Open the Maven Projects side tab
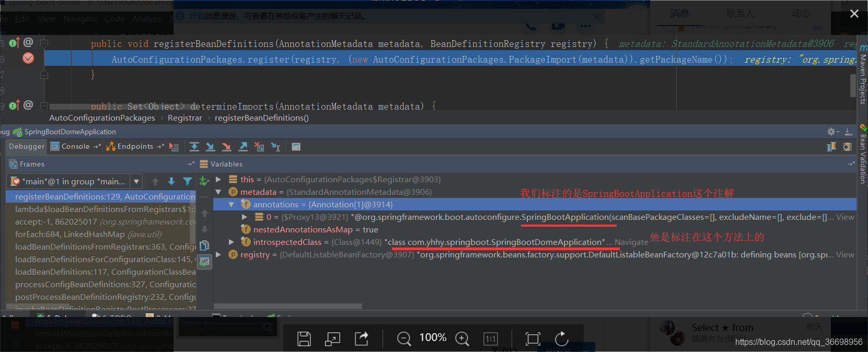The width and height of the screenshot is (868, 352). (x=863, y=75)
